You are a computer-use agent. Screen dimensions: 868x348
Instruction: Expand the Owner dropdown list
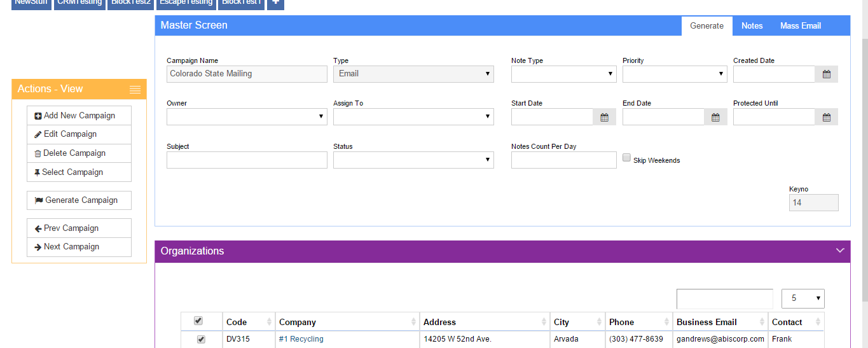(247, 117)
